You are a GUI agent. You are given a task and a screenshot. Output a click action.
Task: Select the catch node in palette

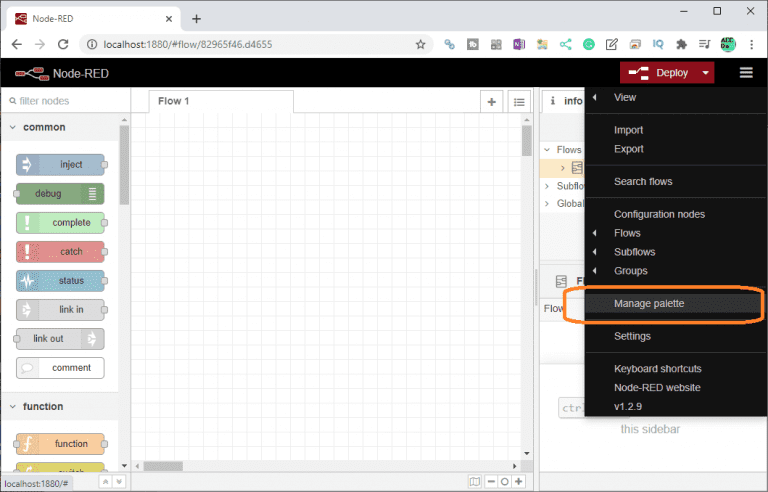click(61, 252)
